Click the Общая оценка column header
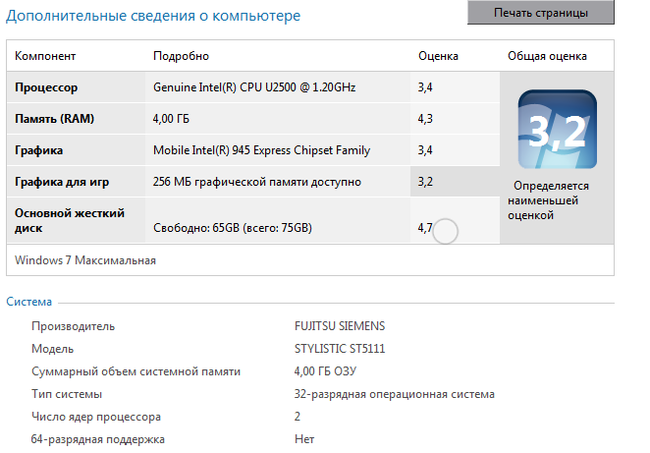This screenshot has height=453, width=650. 547,56
